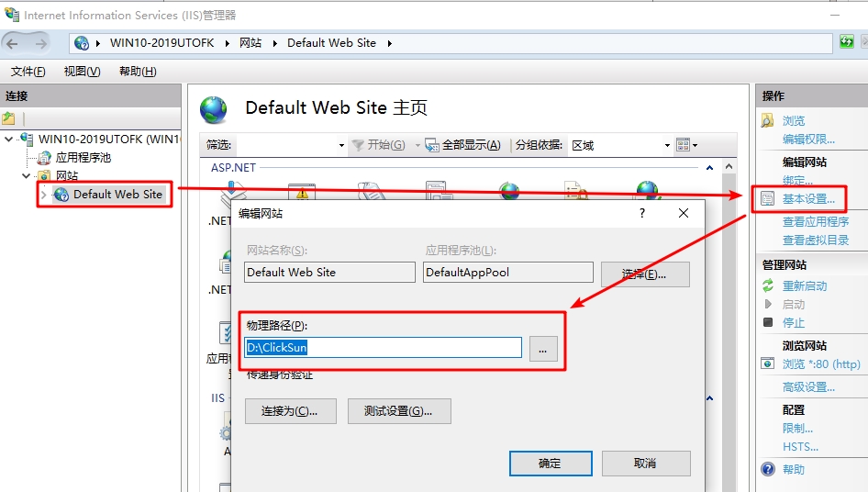Click the 基本设置 page icon
The width and height of the screenshot is (868, 492).
768,198
